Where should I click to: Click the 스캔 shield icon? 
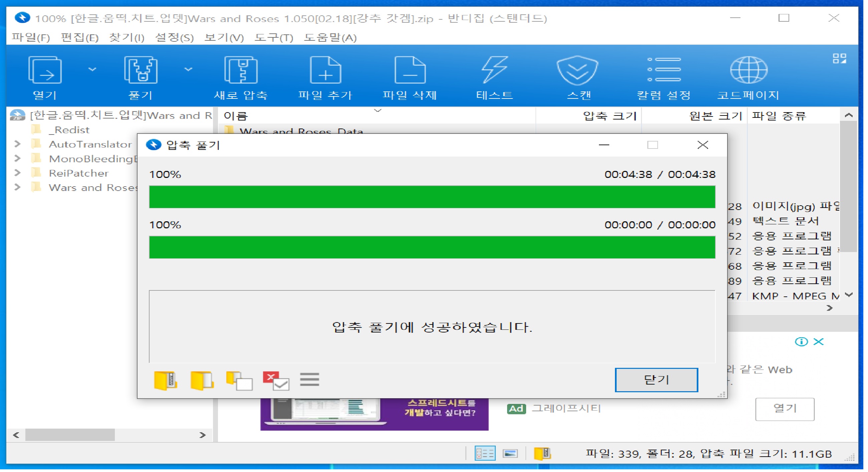577,70
